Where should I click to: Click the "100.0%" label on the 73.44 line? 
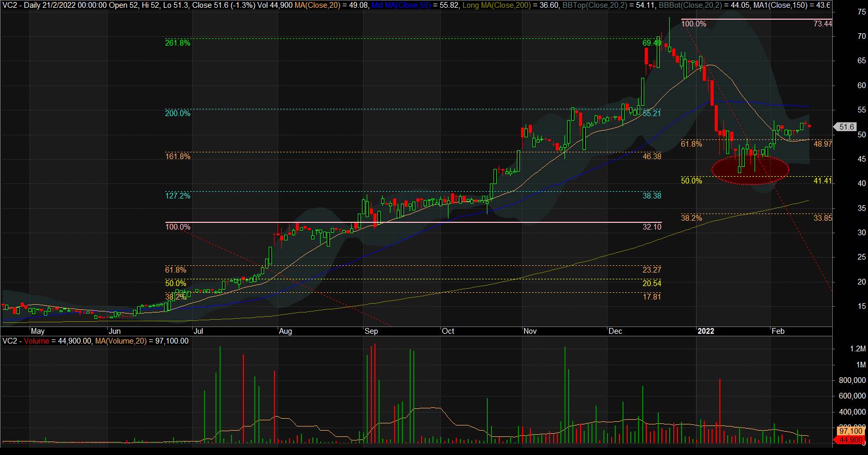(x=694, y=24)
